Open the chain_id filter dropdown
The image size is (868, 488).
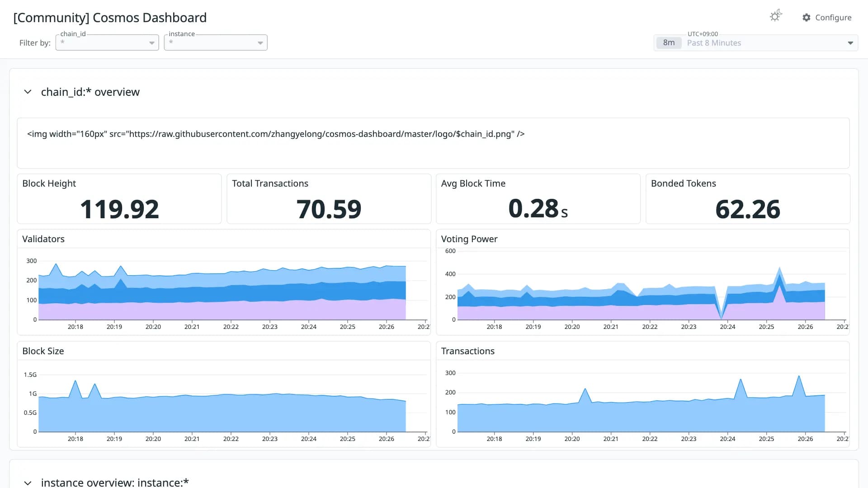tap(107, 42)
